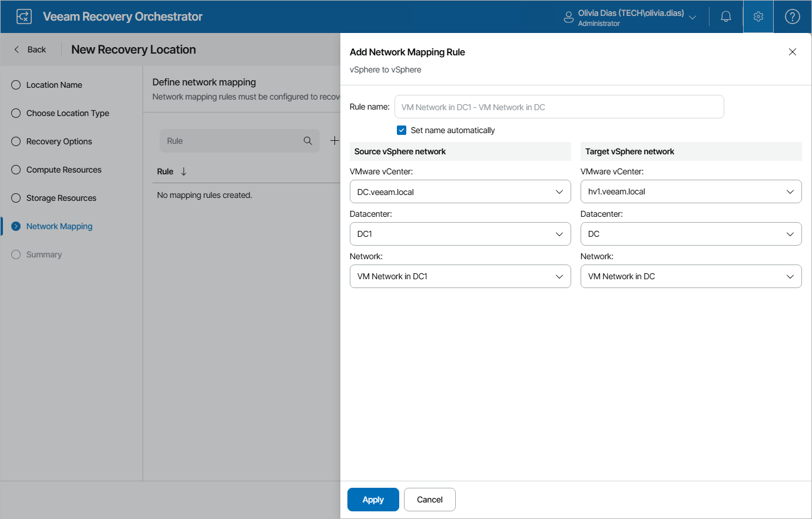This screenshot has width=812, height=519.
Task: Expand target Datacenter DC dropdown
Action: tap(691, 234)
